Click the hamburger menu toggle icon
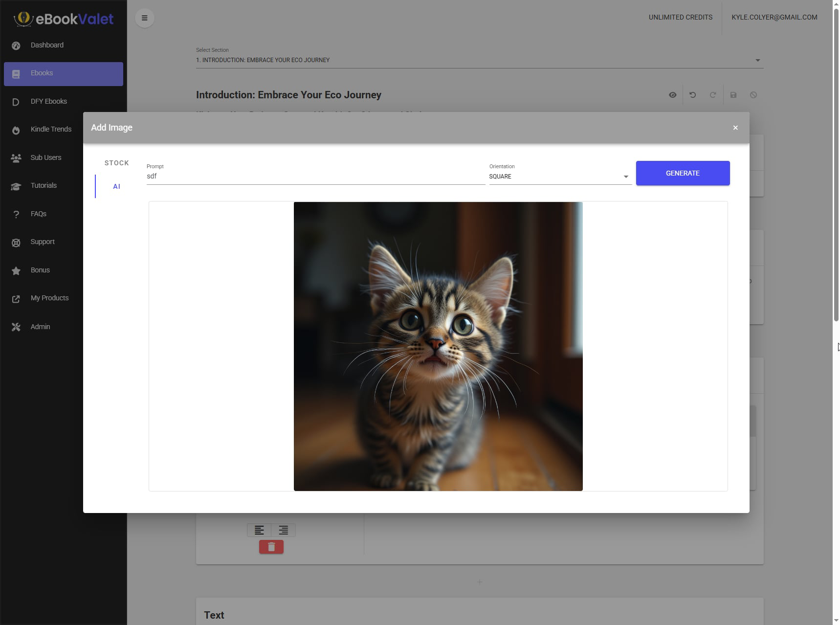The image size is (840, 625). (x=144, y=18)
